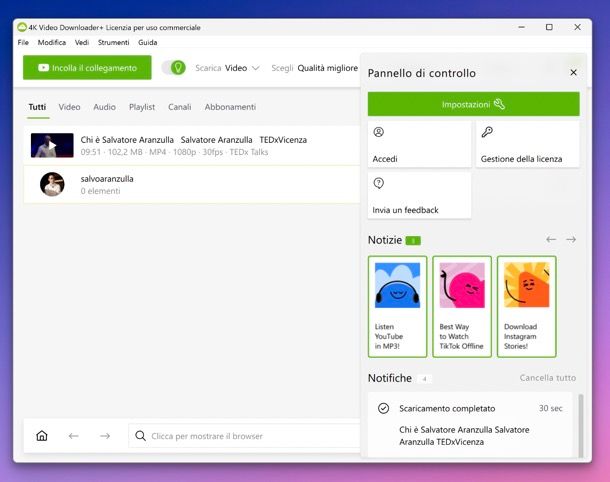Click the browser back arrow
Image resolution: width=610 pixels, height=482 pixels.
point(74,436)
